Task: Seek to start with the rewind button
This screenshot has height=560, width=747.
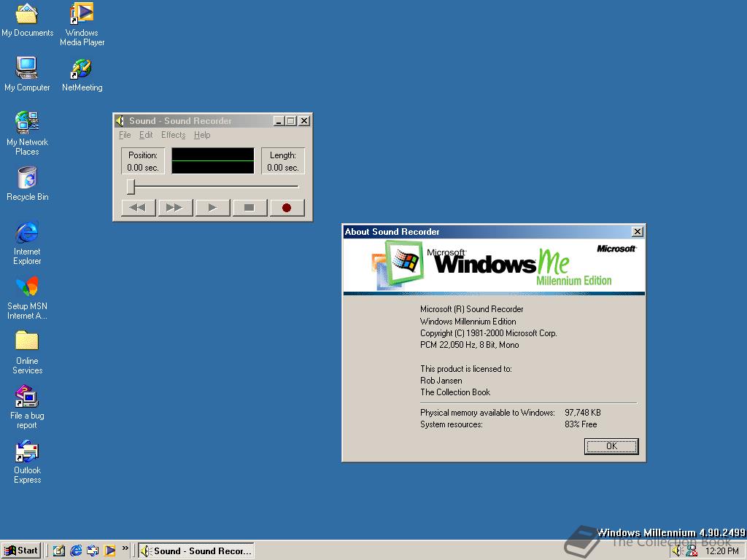Action: click(138, 208)
